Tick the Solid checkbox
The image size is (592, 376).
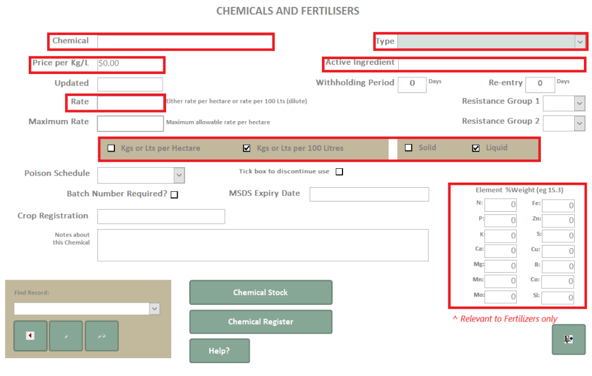[408, 148]
